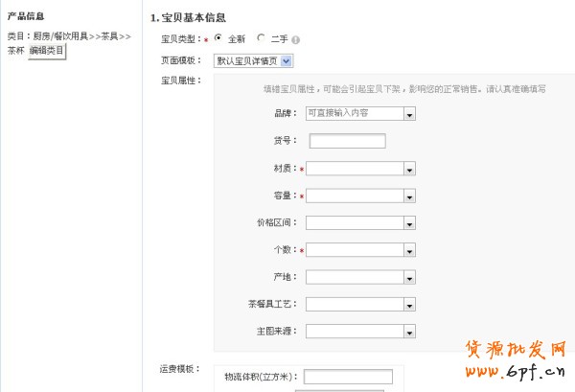
Task: Select the 二手 radio button
Action: point(262,38)
